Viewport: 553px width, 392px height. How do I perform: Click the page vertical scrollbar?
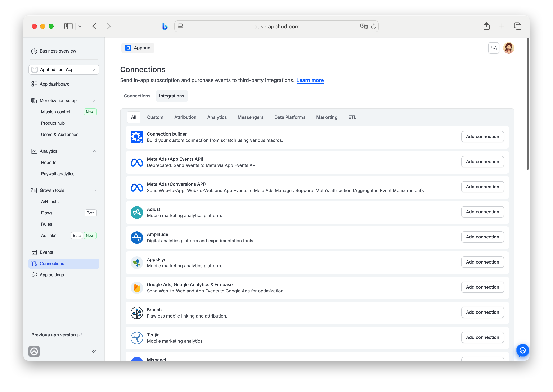coord(527,104)
